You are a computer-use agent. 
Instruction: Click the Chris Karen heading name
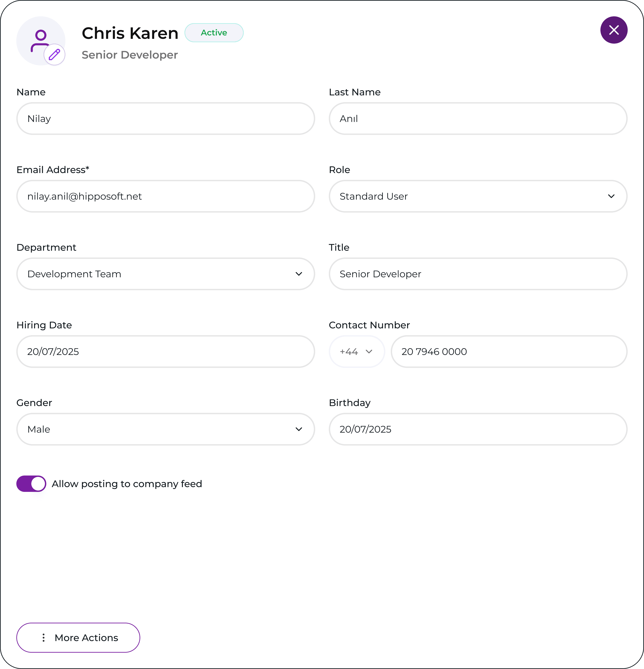[130, 33]
